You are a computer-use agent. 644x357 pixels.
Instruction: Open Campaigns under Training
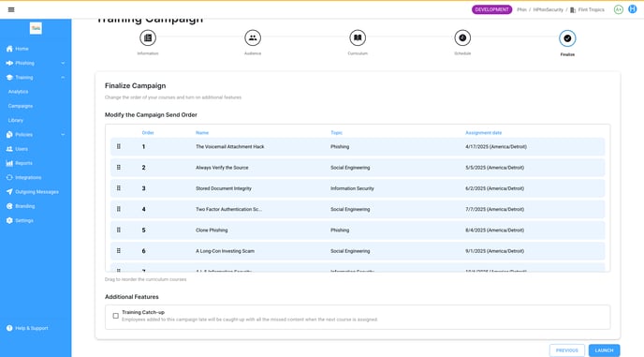21,106
